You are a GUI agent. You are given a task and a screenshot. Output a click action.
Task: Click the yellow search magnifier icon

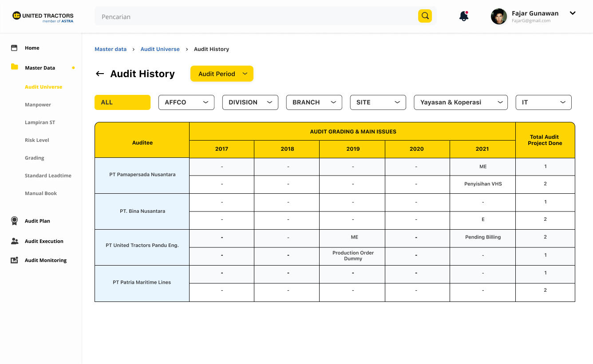425,16
